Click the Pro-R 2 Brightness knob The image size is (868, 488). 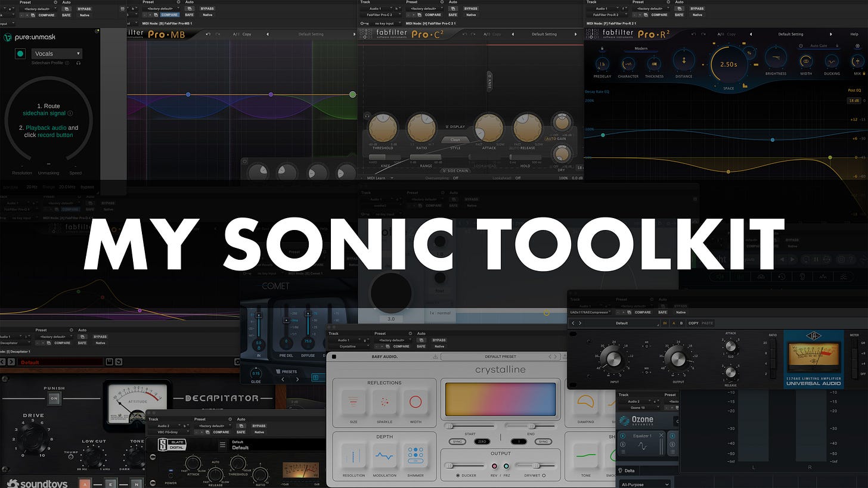click(x=776, y=58)
